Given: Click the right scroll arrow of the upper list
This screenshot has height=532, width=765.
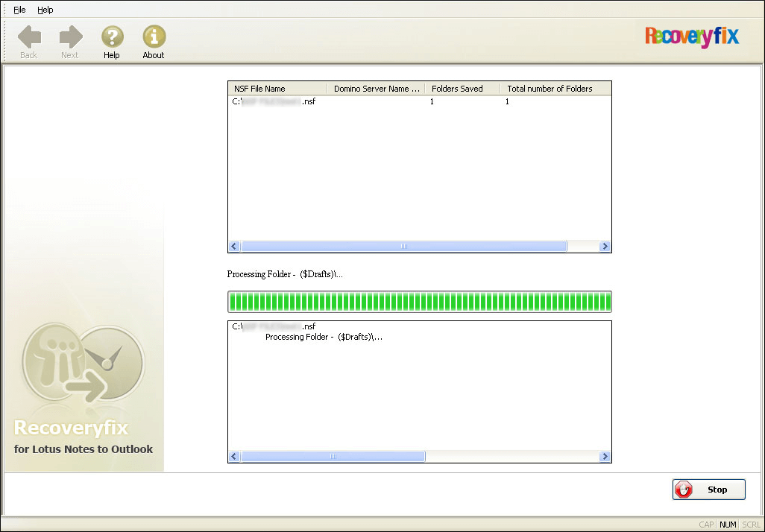Looking at the screenshot, I should click(x=605, y=246).
